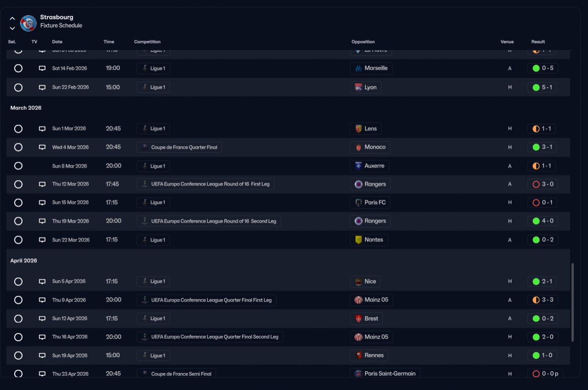Click the Rangers crest on 12 Mar fixture

[359, 184]
